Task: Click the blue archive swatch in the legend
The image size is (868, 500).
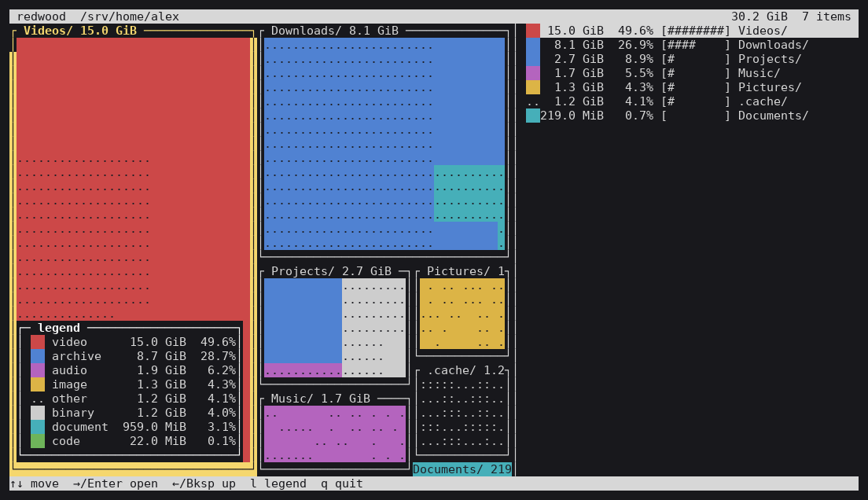Action: pyautogui.click(x=38, y=357)
